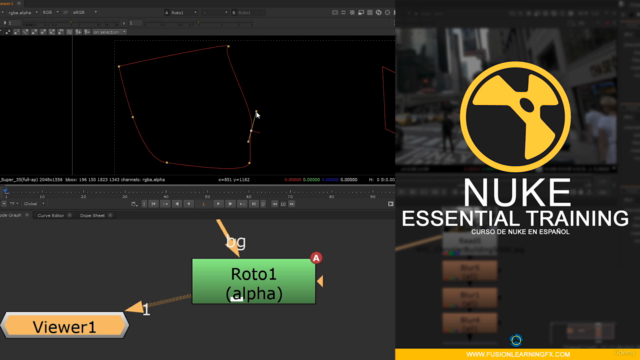Image resolution: width=640 pixels, height=360 pixels.
Task: Skip forward by the frame increment
Action: [291, 204]
